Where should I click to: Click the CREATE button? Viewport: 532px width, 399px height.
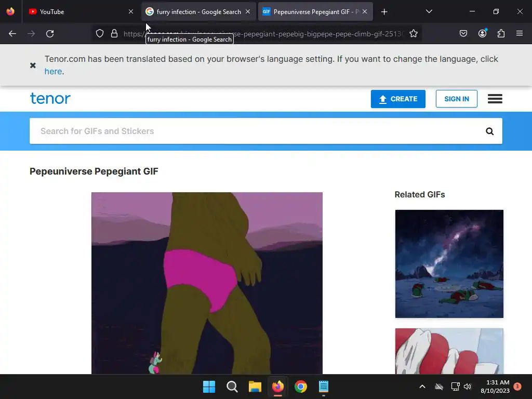398,99
